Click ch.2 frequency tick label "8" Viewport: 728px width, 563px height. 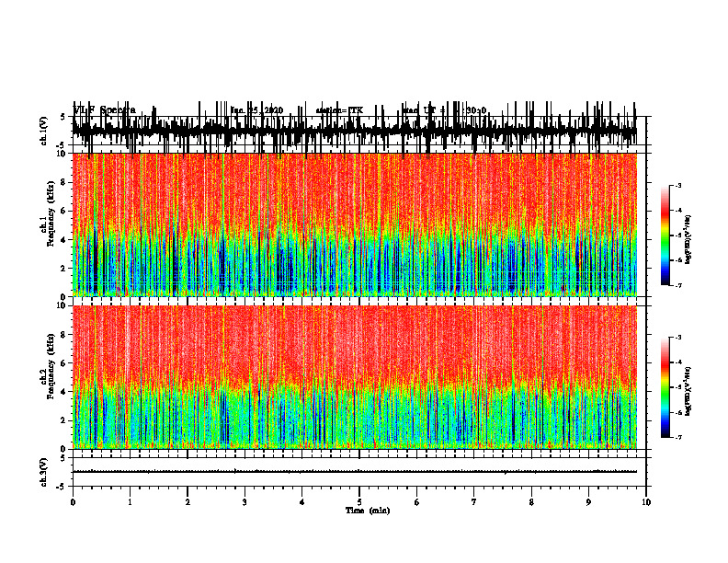[x=64, y=335]
